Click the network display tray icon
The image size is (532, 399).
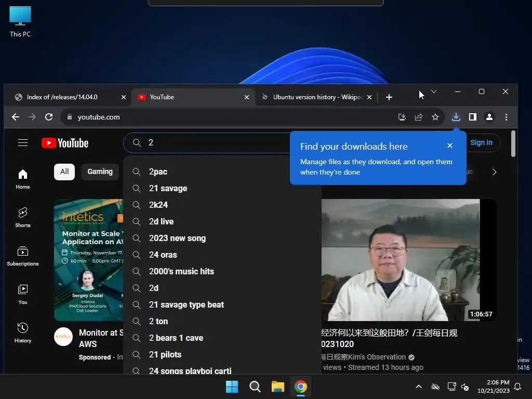pyautogui.click(x=451, y=387)
